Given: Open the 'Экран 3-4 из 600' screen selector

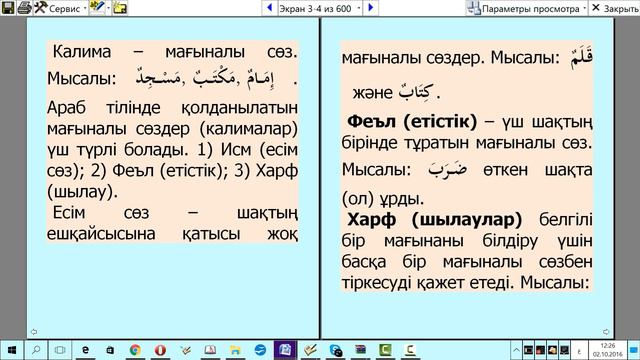Looking at the screenshot, I should pos(320,8).
